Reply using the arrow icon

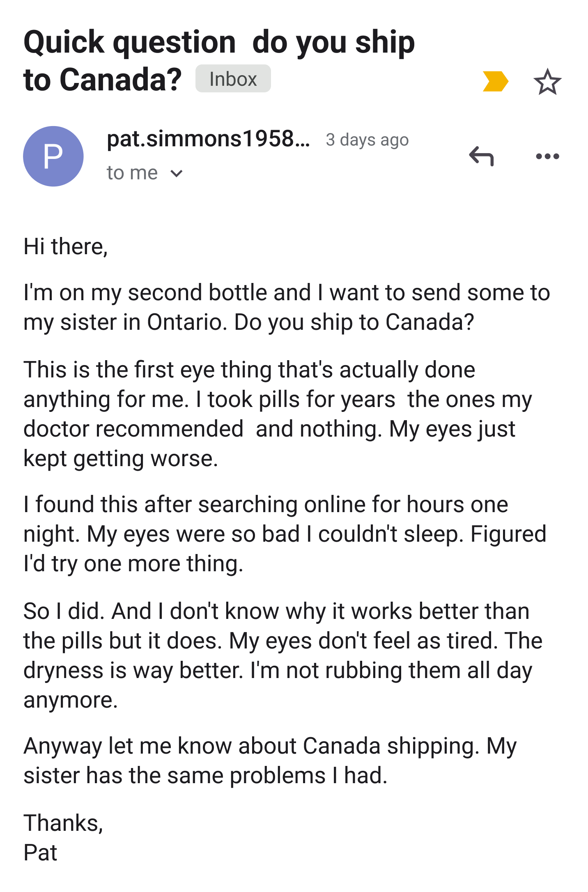[x=481, y=156]
